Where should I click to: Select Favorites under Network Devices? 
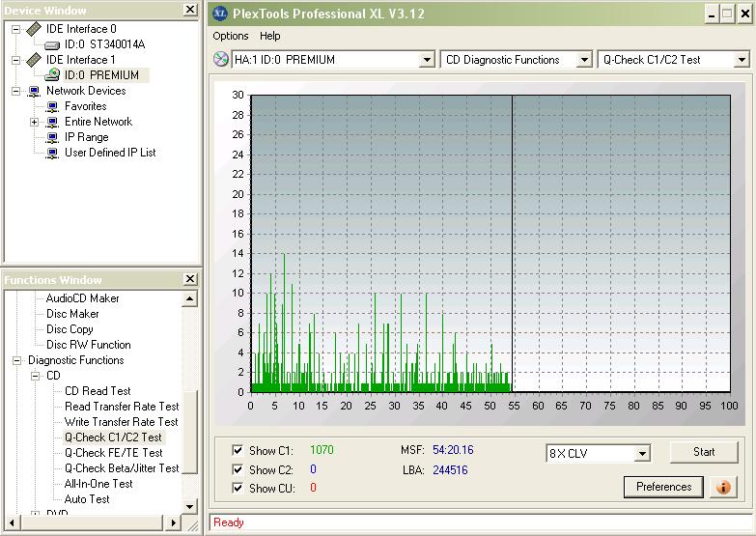[85, 106]
